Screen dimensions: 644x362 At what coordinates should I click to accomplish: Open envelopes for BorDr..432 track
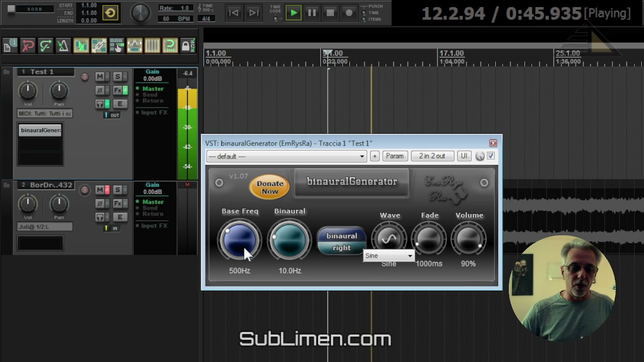120,217
